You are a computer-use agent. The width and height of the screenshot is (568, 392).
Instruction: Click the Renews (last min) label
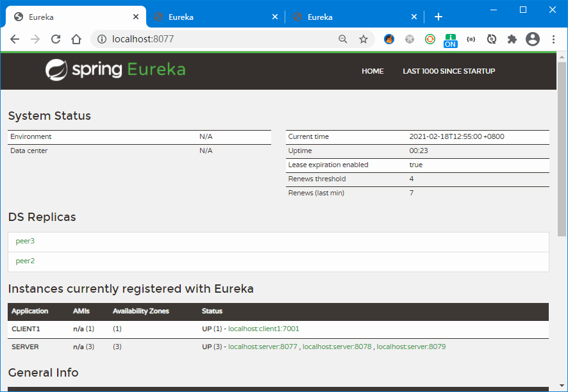[316, 193]
